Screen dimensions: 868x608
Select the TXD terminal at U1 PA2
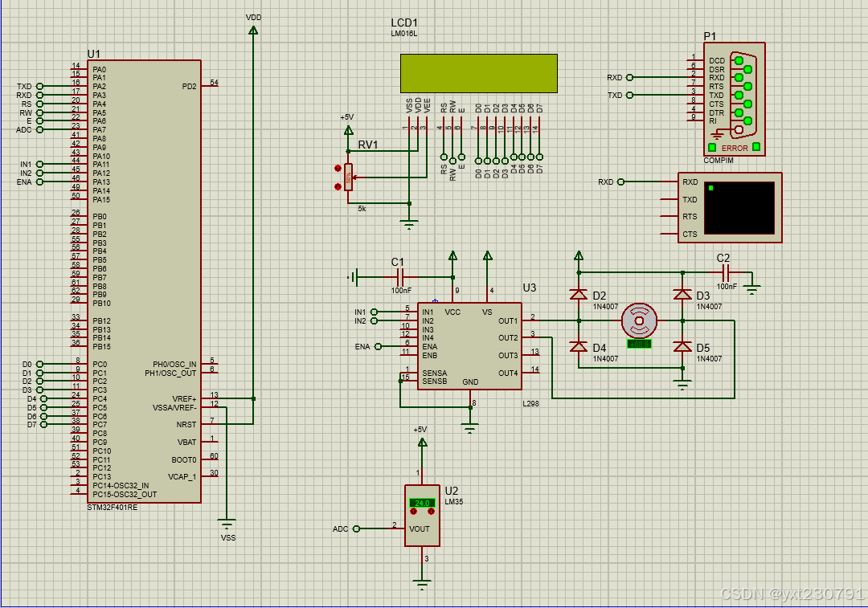(x=40, y=86)
